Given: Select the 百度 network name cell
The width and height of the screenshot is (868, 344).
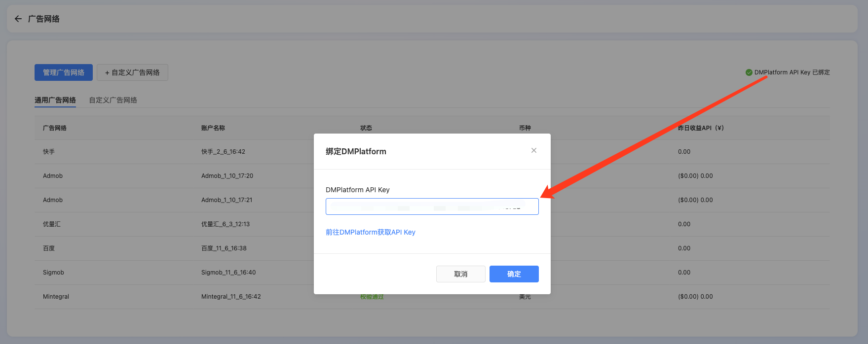Looking at the screenshot, I should pos(49,248).
